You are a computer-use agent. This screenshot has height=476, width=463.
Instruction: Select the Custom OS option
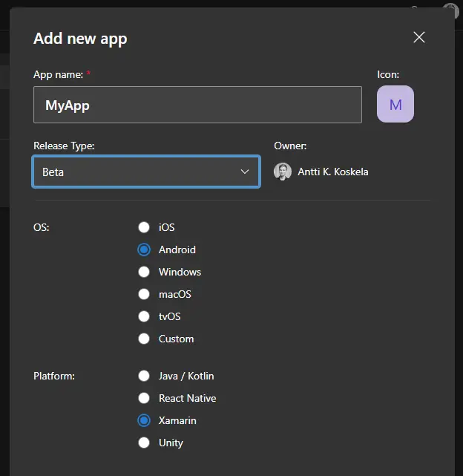coord(144,339)
